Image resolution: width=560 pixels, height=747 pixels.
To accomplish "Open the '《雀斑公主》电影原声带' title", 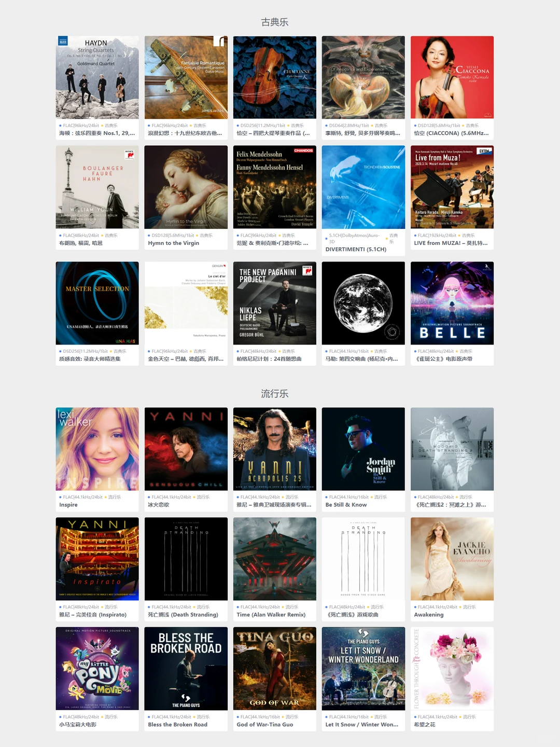I will click(443, 359).
